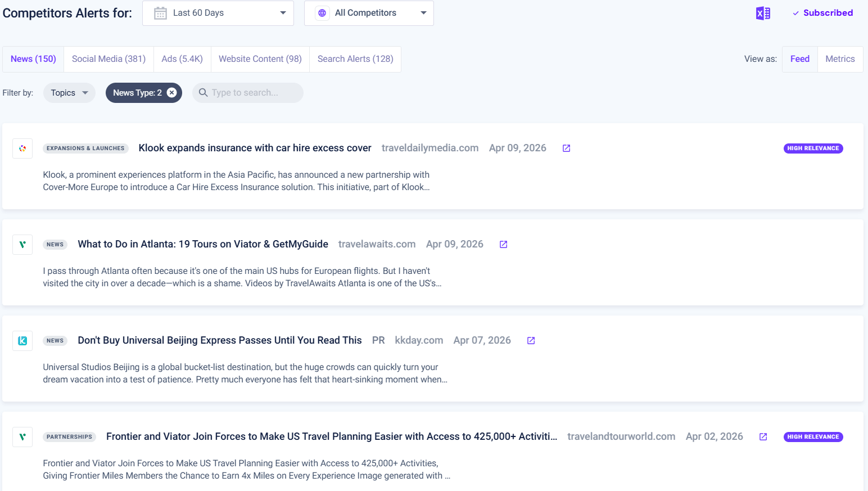Click the Type to search field

[x=248, y=93]
